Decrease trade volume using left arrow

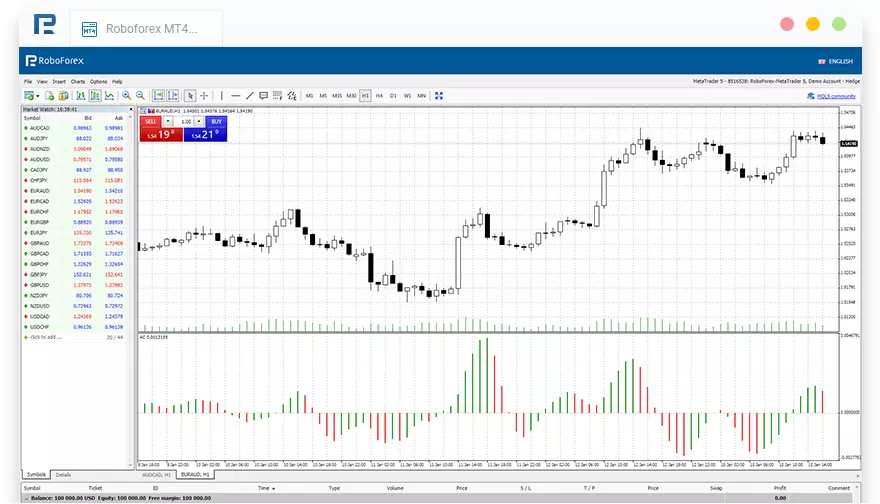click(168, 121)
